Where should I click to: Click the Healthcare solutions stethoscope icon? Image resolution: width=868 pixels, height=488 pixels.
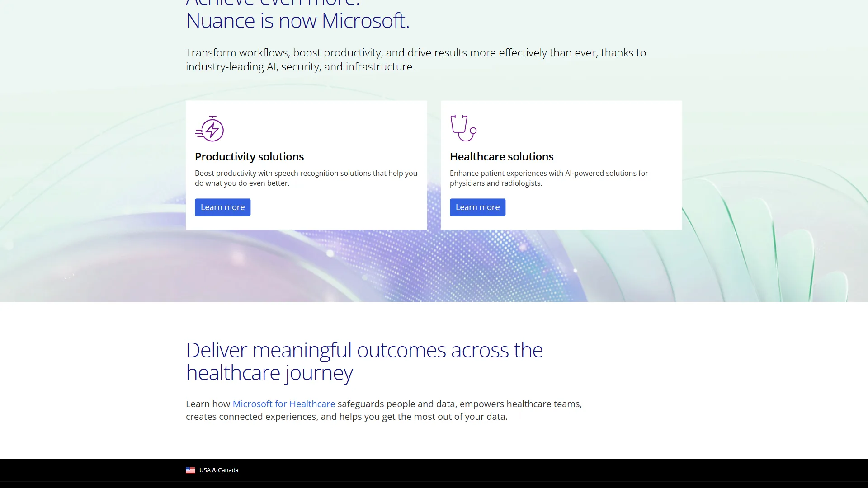(463, 128)
